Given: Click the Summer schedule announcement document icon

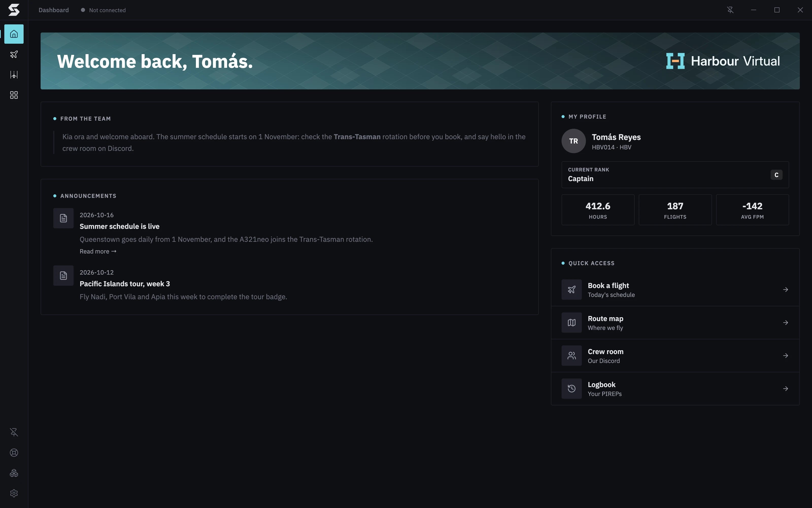Looking at the screenshot, I should (x=63, y=218).
